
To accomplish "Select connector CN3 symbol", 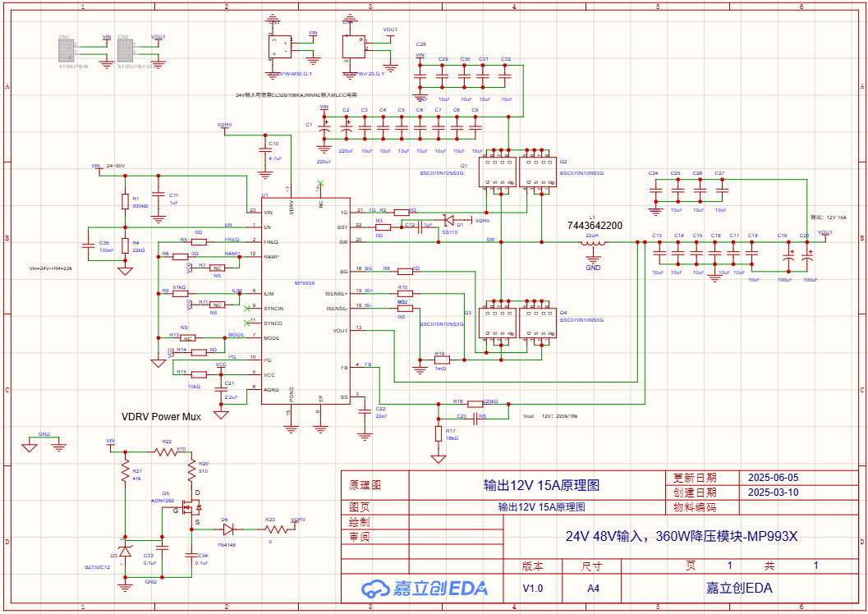I will tap(280, 47).
